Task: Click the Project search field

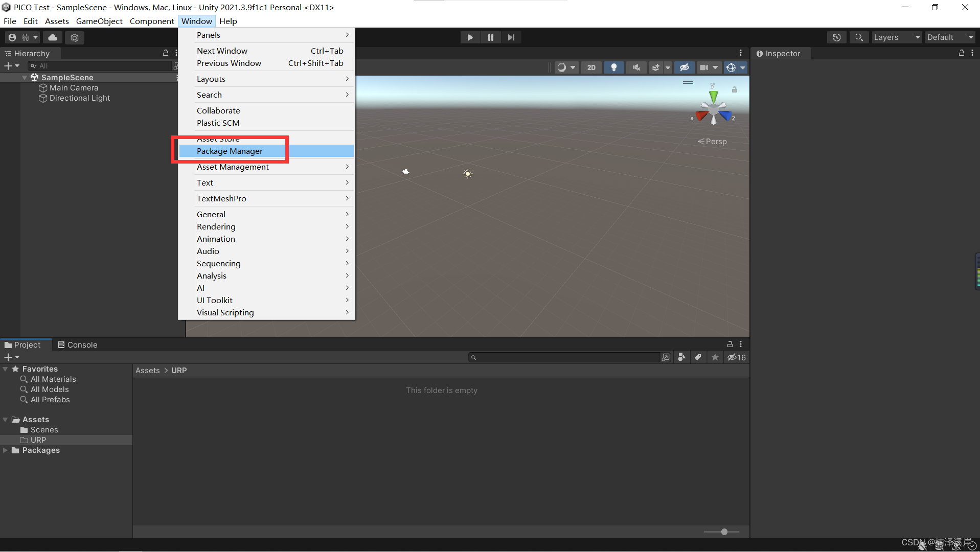Action: (x=565, y=357)
